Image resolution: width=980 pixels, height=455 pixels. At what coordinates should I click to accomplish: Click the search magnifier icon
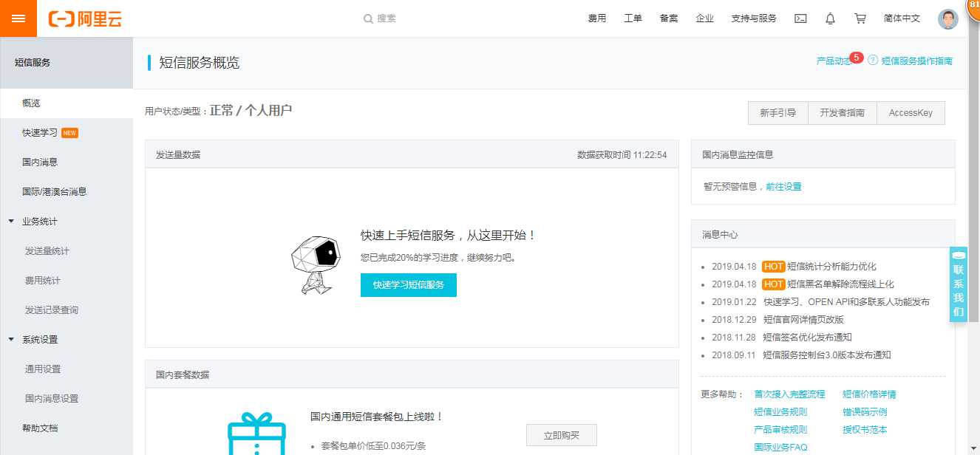point(368,18)
